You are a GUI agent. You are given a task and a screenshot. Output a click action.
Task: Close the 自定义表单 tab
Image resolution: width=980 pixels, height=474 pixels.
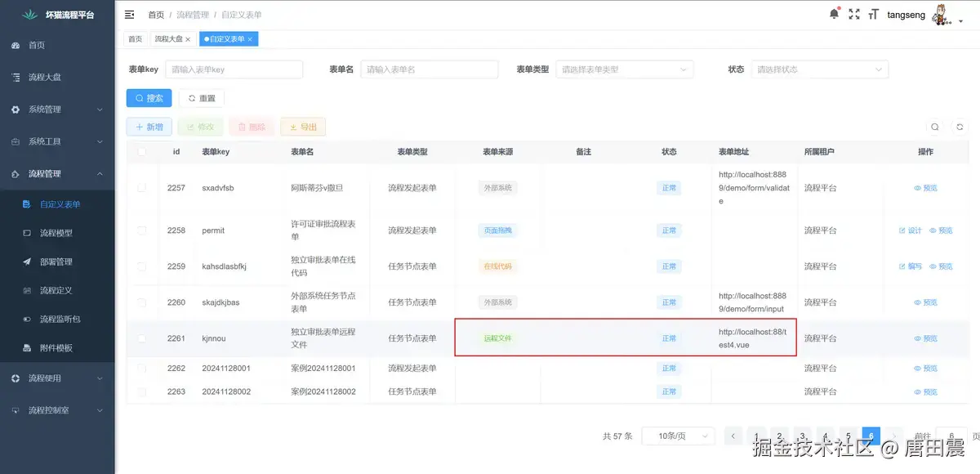250,39
